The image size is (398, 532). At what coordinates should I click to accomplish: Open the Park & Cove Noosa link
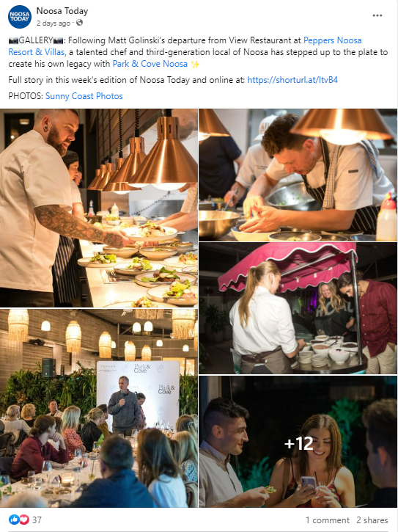pos(150,64)
